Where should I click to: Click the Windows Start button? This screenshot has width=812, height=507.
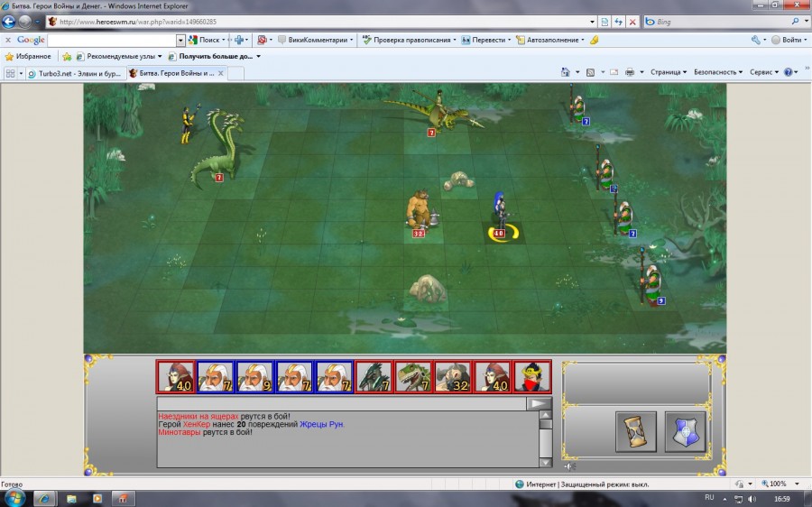click(14, 498)
